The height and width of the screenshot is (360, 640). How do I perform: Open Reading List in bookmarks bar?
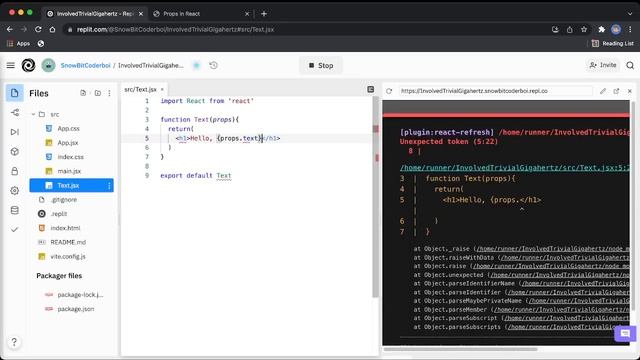613,43
